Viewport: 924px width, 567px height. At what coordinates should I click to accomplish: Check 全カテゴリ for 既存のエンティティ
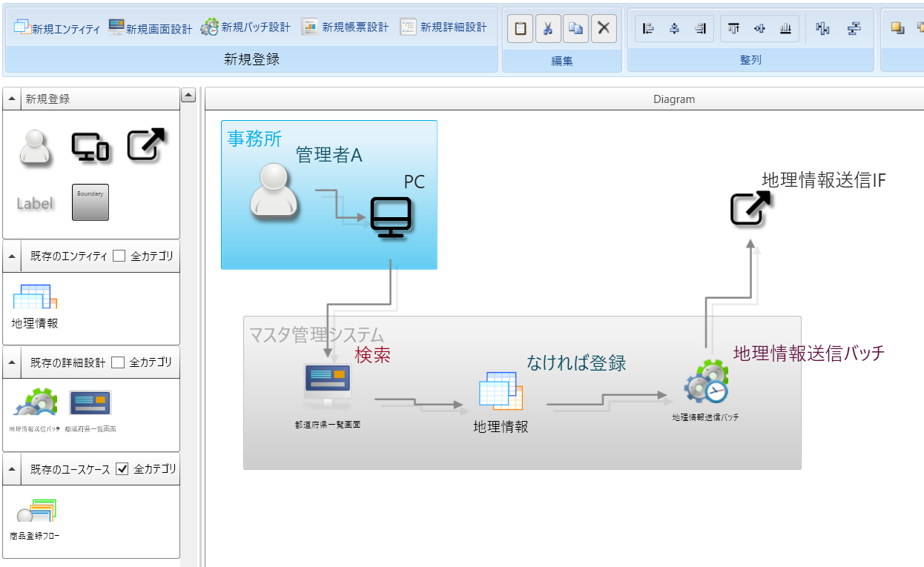pyautogui.click(x=119, y=256)
